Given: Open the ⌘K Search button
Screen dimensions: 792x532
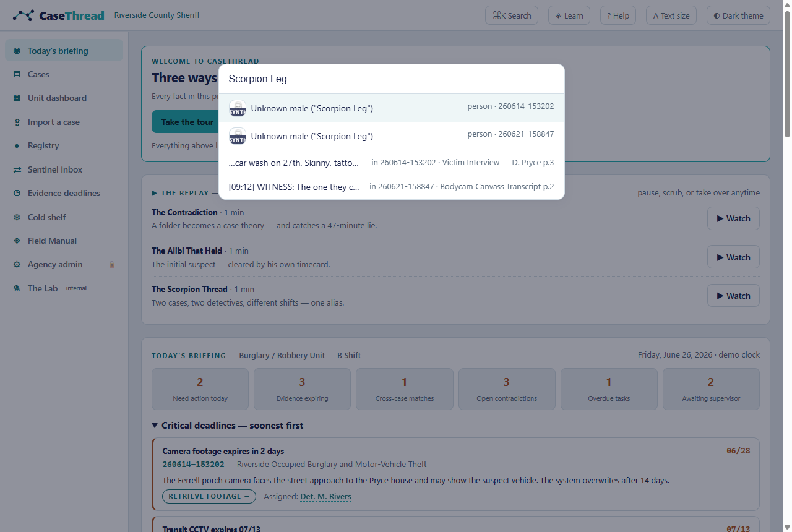Looking at the screenshot, I should click(512, 15).
